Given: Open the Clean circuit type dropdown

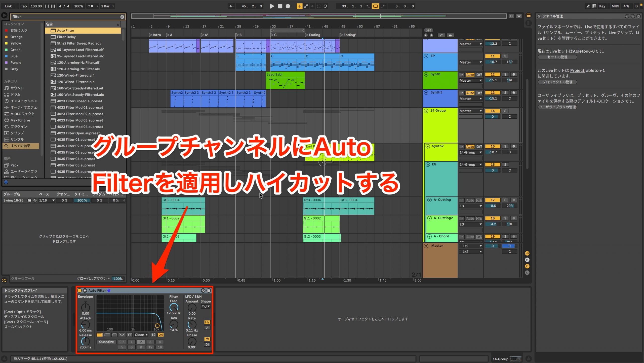Looking at the screenshot, I should coord(141,335).
